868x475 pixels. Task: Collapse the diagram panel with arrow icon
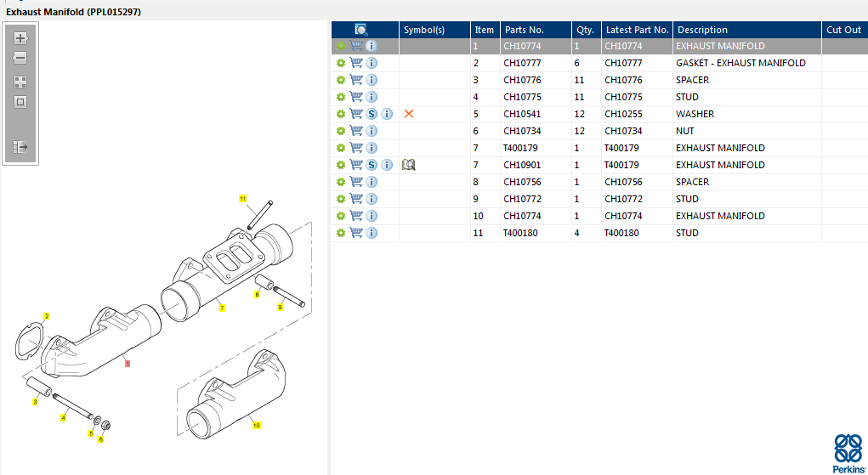20,147
